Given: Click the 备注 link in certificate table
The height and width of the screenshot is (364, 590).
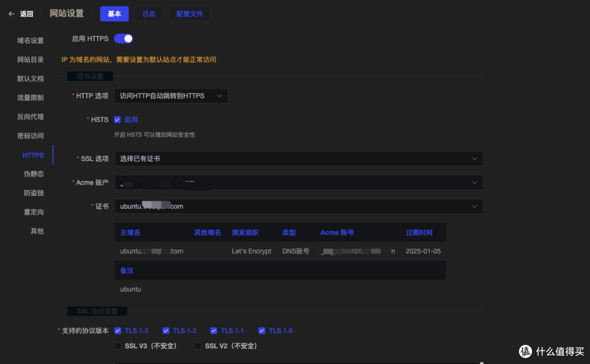Looking at the screenshot, I should tap(126, 270).
